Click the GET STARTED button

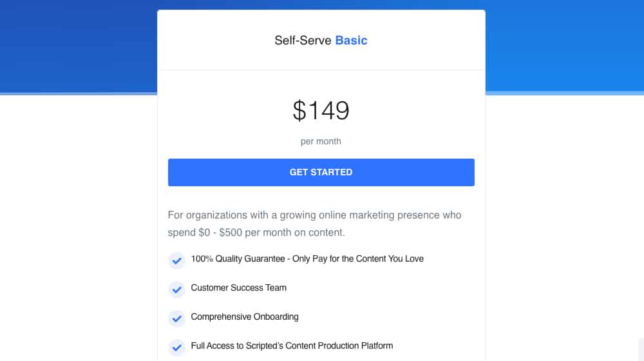click(x=321, y=172)
